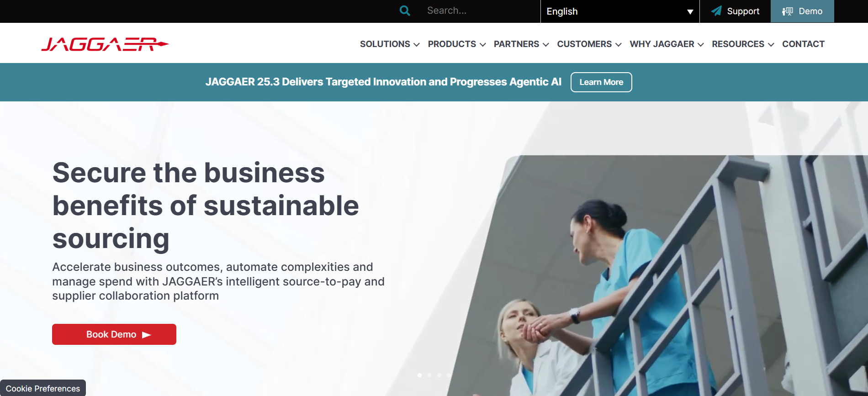Open the Partners menu
Viewport: 868px width, 396px height.
pos(521,44)
